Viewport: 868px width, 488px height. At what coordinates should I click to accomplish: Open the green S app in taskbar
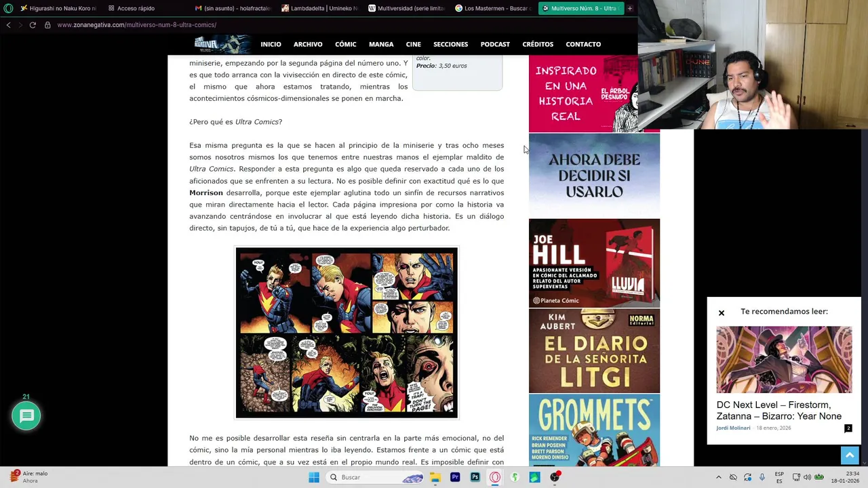pyautogui.click(x=515, y=477)
